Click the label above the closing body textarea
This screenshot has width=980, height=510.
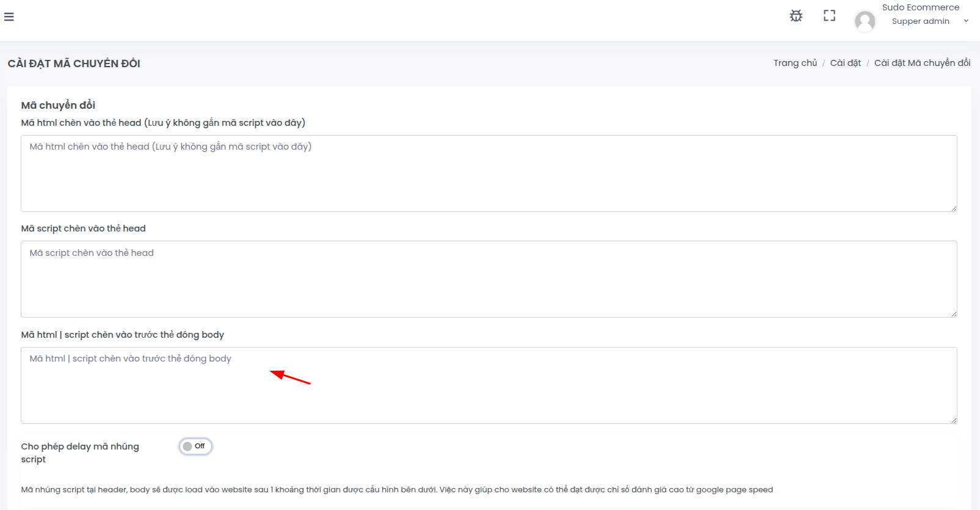click(123, 335)
